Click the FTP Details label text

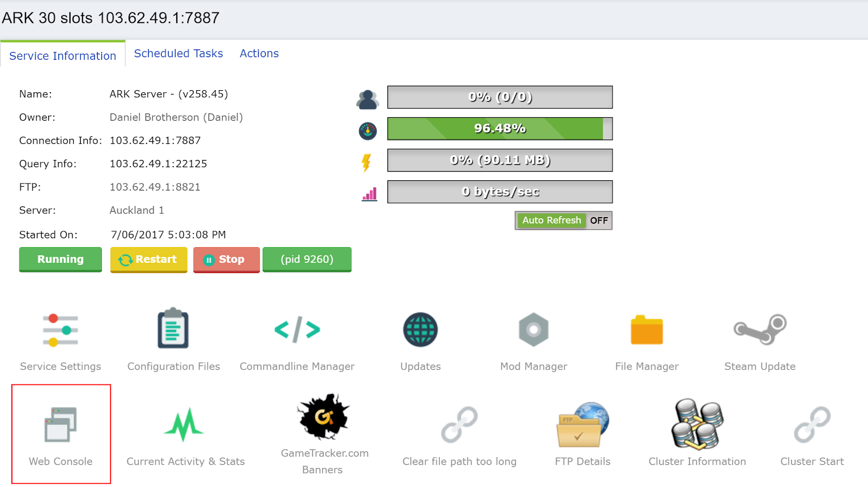tap(583, 461)
